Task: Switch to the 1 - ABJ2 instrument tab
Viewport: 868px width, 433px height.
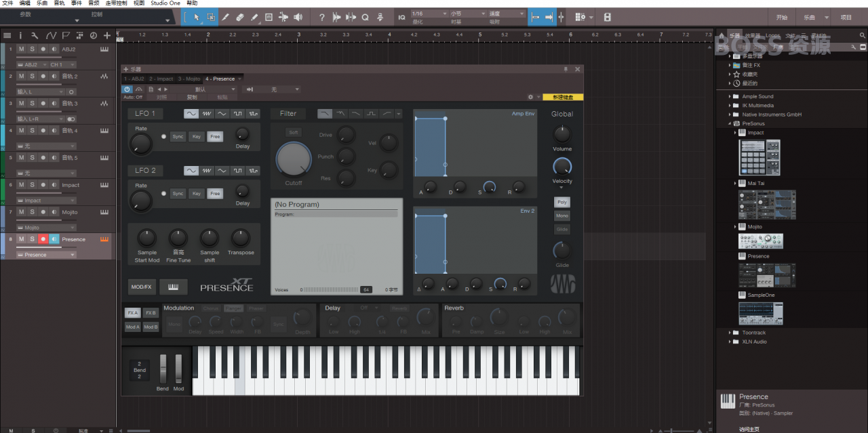Action: [134, 79]
